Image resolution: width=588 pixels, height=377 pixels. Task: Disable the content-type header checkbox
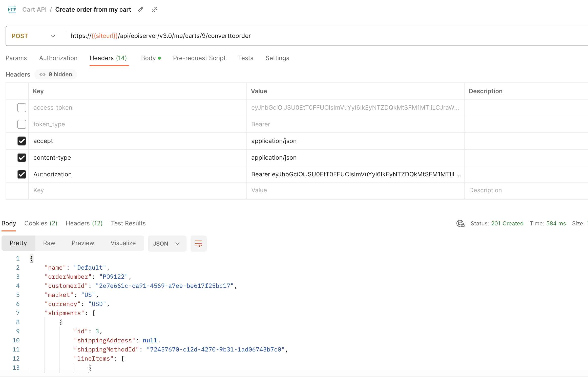click(x=22, y=158)
